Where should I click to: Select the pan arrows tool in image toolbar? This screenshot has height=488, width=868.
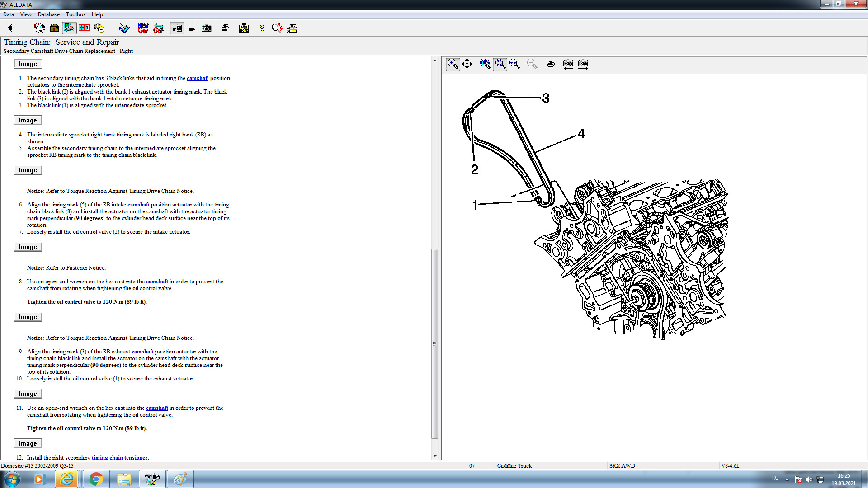(467, 64)
